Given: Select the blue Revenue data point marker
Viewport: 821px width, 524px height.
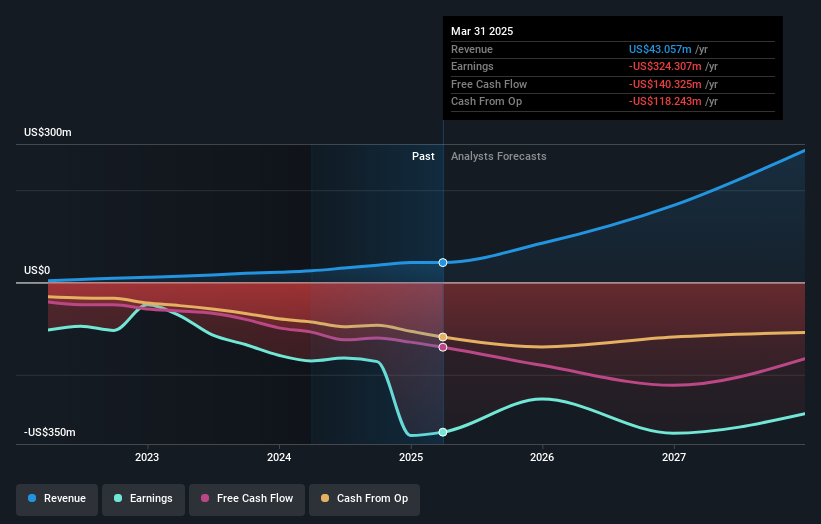Looking at the screenshot, I should click(x=443, y=262).
